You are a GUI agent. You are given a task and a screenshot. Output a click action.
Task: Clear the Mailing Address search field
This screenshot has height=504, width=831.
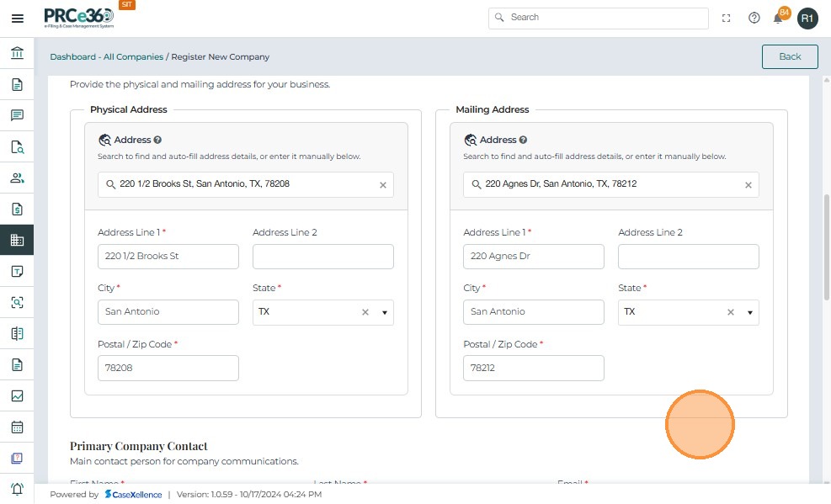tap(748, 185)
